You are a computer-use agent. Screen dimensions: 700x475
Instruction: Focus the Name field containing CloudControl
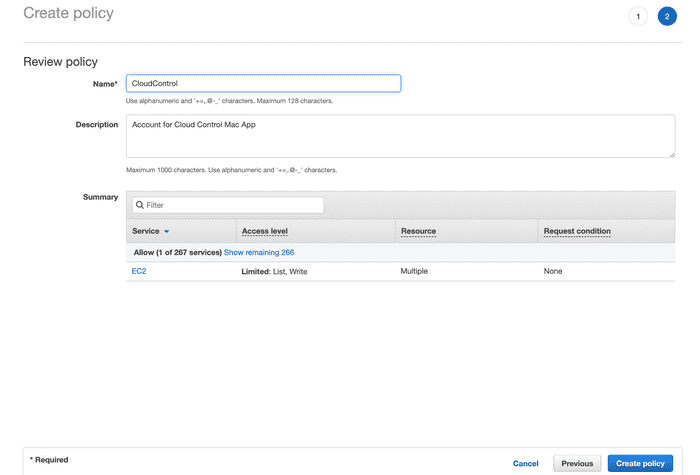[263, 83]
